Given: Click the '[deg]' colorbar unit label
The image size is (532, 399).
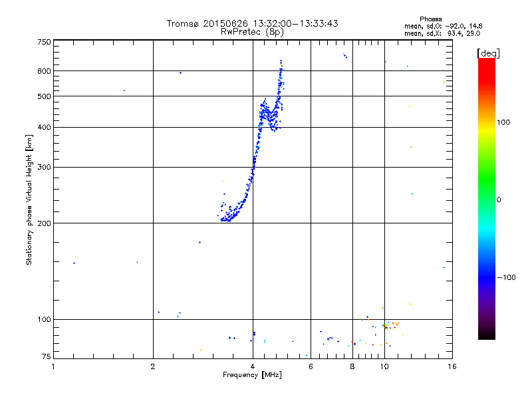Looking at the screenshot, I should 488,53.
